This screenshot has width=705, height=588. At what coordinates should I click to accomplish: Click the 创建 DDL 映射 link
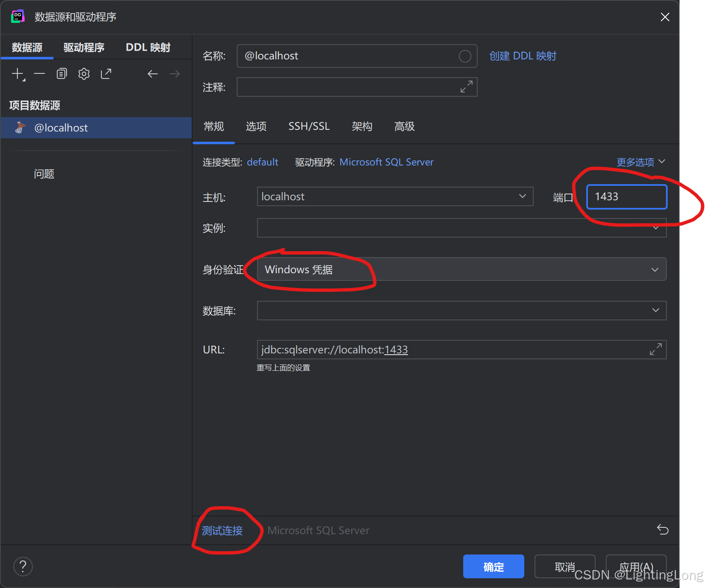point(523,56)
